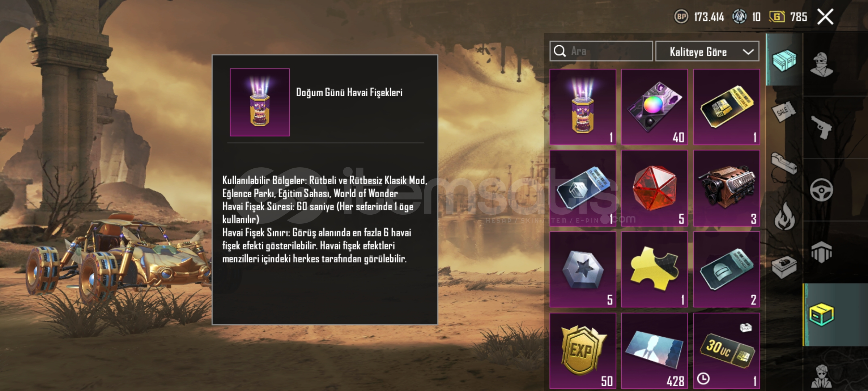Screen dimensions: 868x391
Task: Click the Ara search field
Action: tap(601, 51)
